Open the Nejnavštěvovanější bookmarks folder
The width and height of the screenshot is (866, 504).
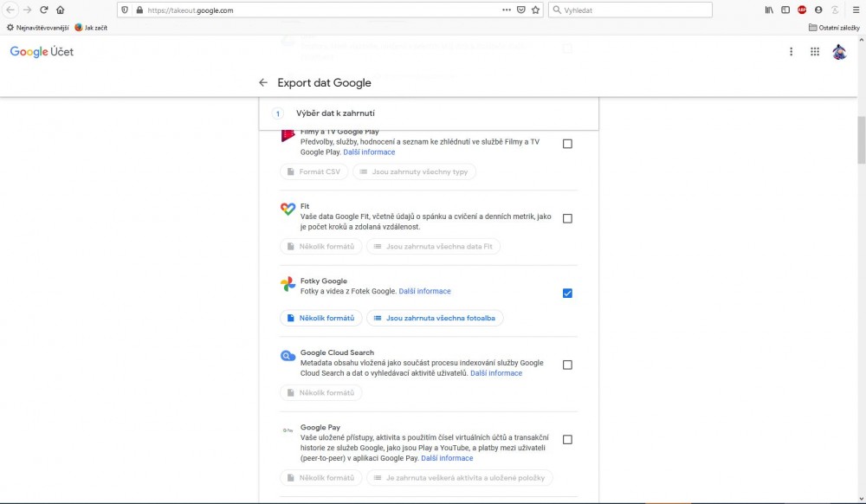37,27
